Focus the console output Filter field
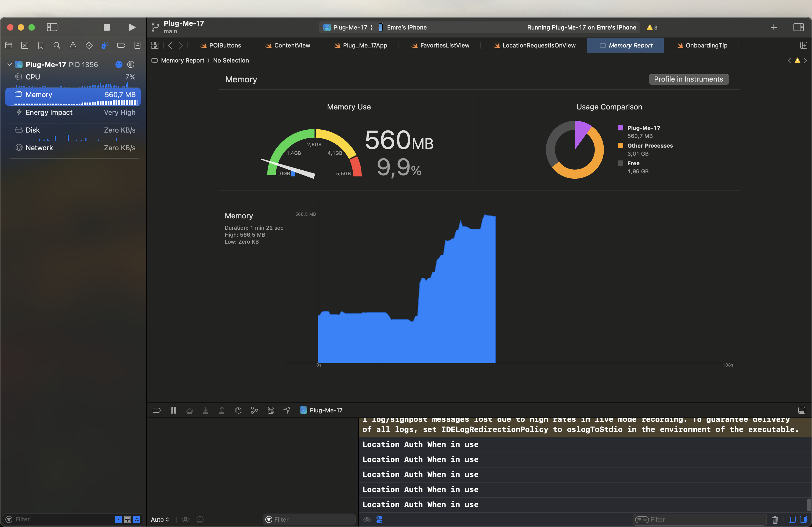This screenshot has width=812, height=527. click(x=699, y=519)
